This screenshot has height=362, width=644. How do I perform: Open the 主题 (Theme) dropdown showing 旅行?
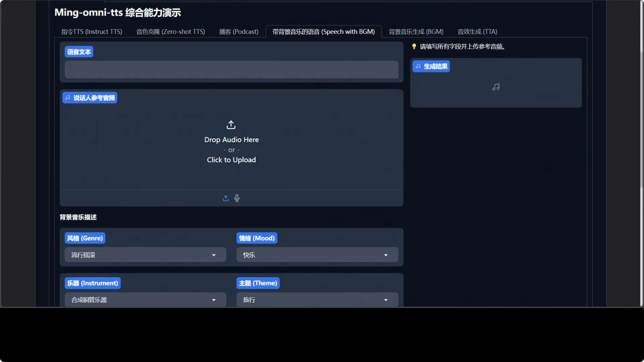(317, 300)
